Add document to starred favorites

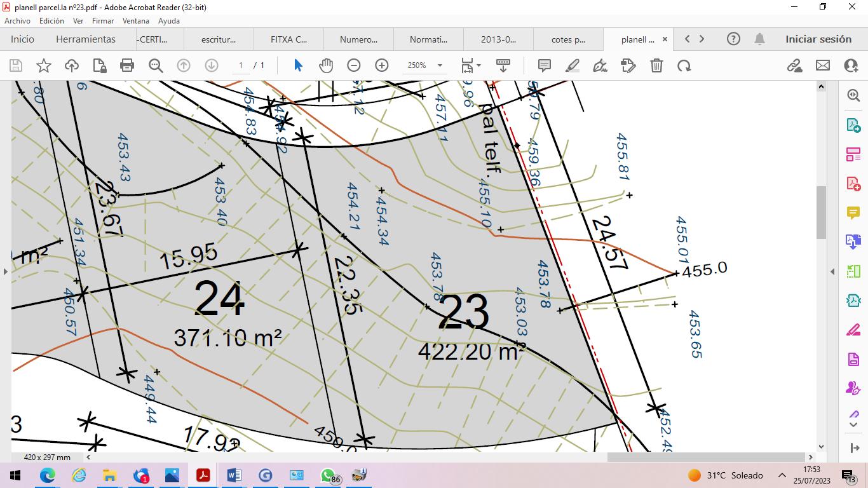click(44, 65)
